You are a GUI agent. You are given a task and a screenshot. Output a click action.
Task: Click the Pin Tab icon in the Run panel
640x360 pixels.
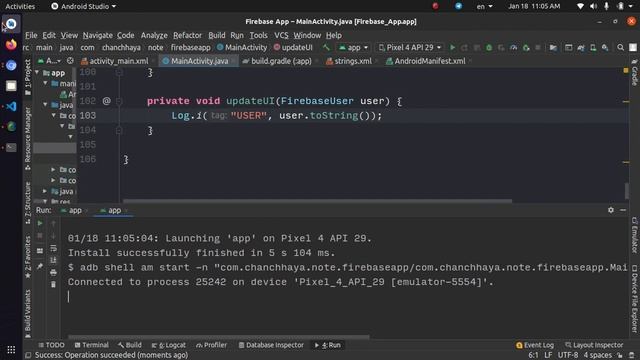(40, 266)
